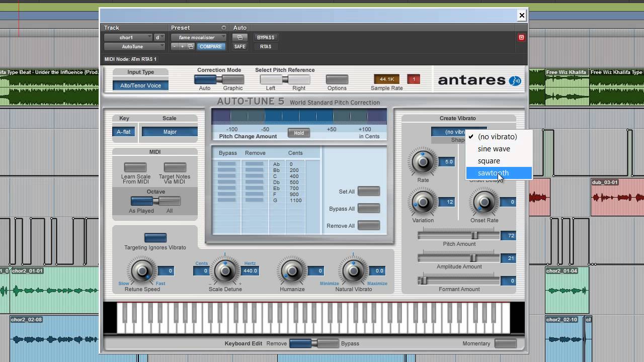Screen dimensions: 644x362
Task: Click the Antares logo
Action: point(479,80)
